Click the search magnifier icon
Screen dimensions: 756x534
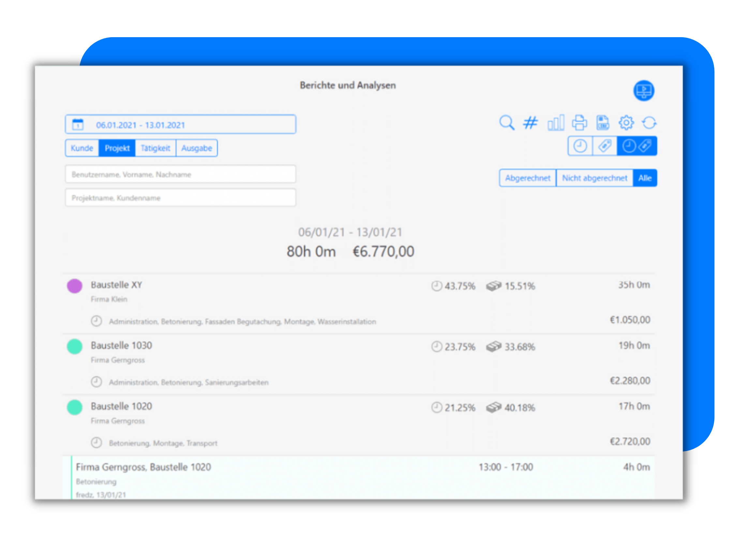coord(506,123)
